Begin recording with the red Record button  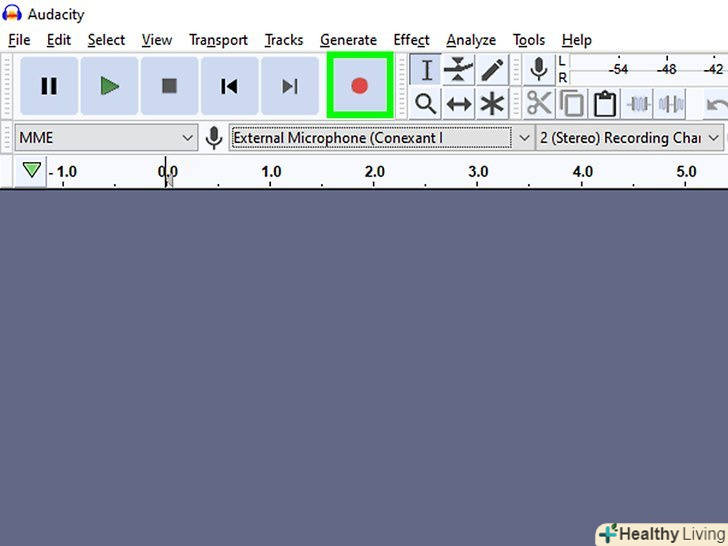[x=360, y=85]
